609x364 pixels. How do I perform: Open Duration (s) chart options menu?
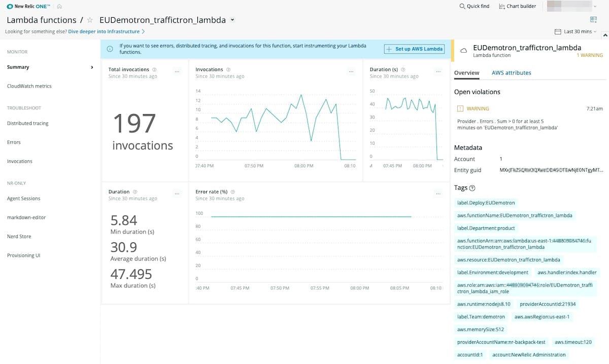tap(438, 72)
